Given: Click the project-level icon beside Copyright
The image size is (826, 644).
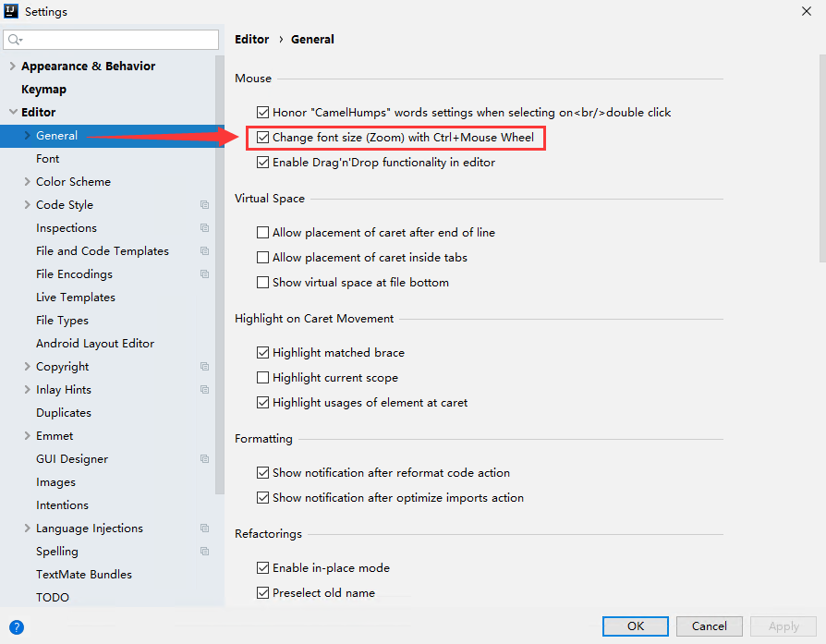Looking at the screenshot, I should click(x=204, y=366).
